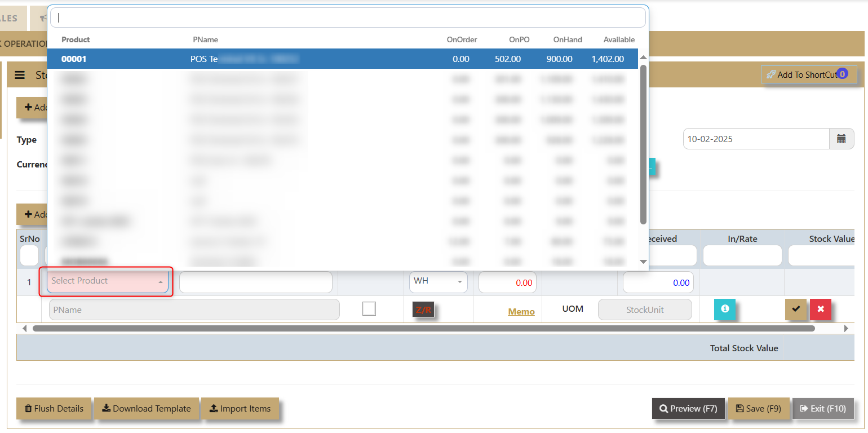Delete row with red X icon
Viewport: 868px width, 433px height.
[821, 309]
